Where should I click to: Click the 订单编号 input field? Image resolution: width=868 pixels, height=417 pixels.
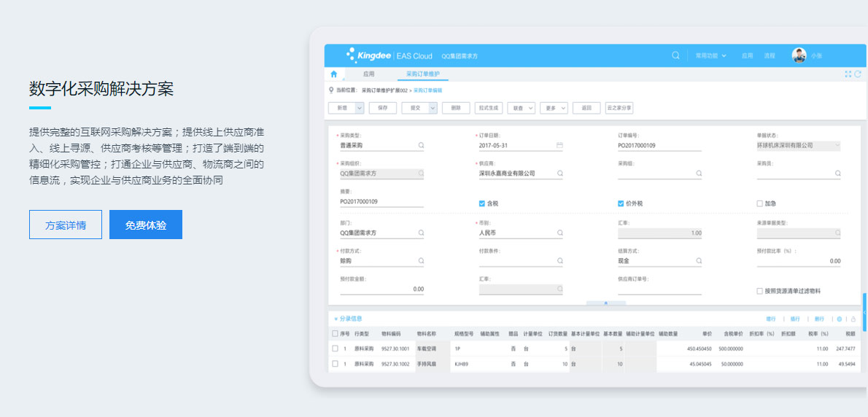point(660,146)
